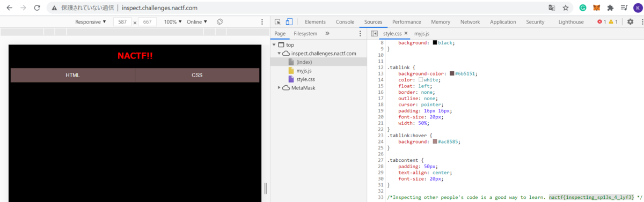
Task: Open the Online throttling dropdown
Action: click(x=197, y=22)
